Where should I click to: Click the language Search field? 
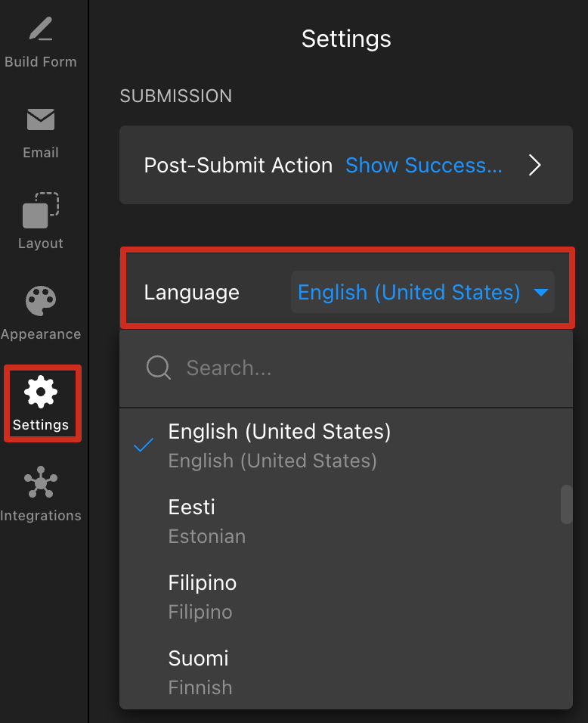346,368
